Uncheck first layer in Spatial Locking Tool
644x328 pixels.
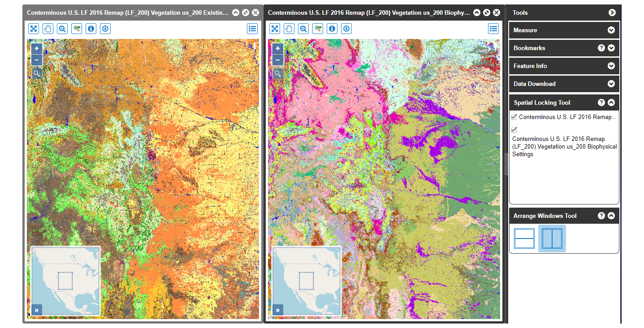click(x=514, y=117)
